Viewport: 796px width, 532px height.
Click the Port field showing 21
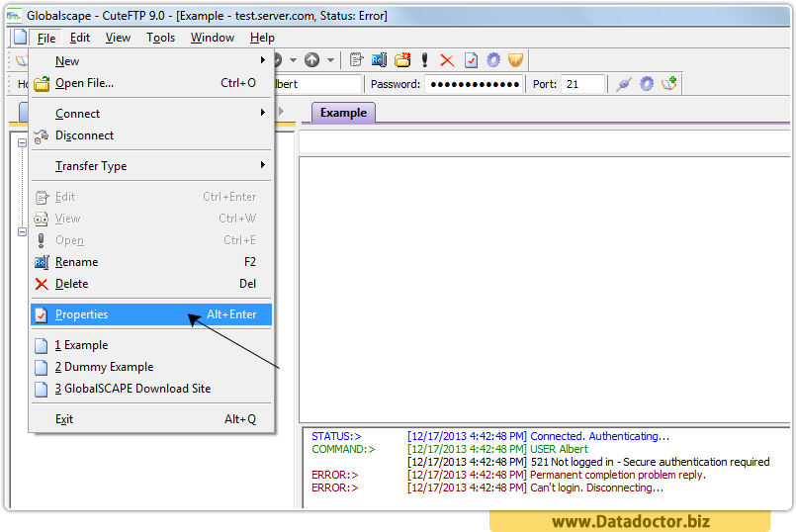tap(583, 84)
